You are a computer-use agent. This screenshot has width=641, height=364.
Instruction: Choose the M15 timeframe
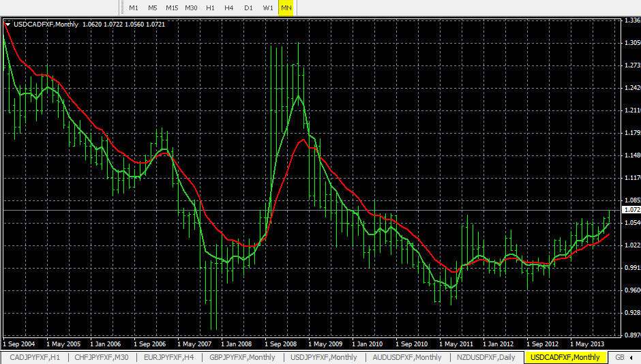(172, 7)
